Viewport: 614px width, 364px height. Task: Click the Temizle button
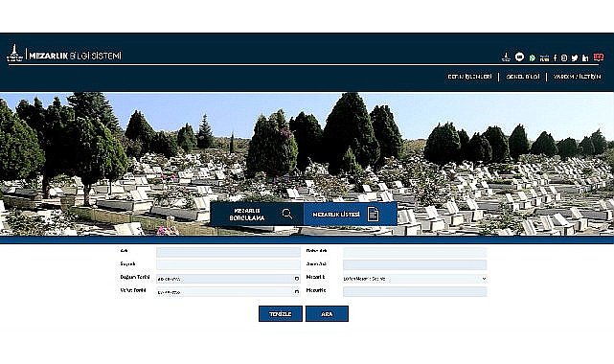click(x=281, y=314)
